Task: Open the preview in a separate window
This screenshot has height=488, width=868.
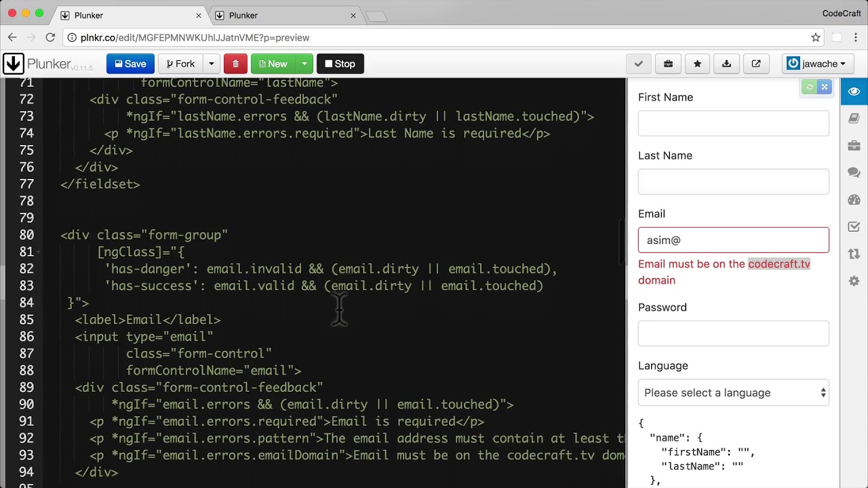Action: tap(756, 64)
